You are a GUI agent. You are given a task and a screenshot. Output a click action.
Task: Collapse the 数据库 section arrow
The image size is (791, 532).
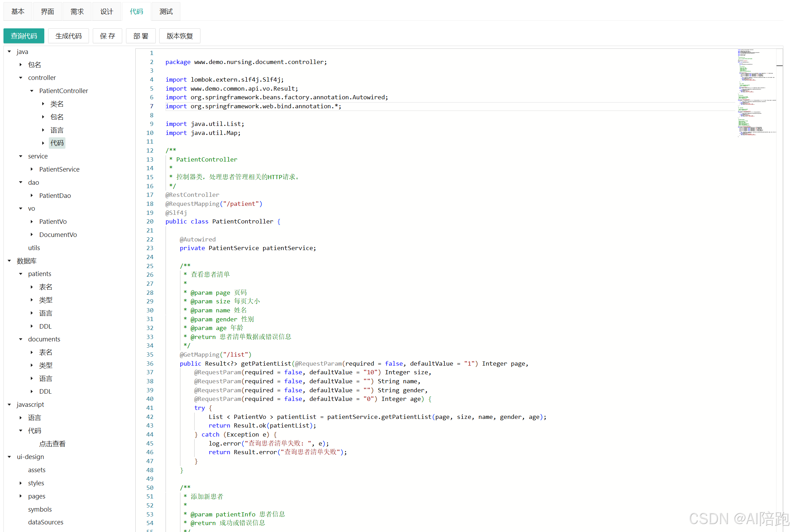[x=9, y=261]
